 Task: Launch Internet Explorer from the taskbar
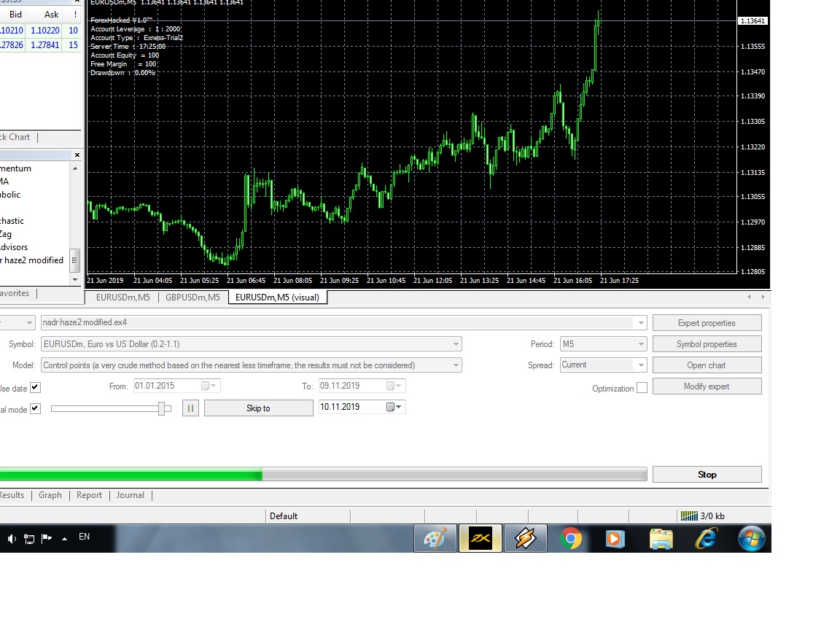(706, 538)
